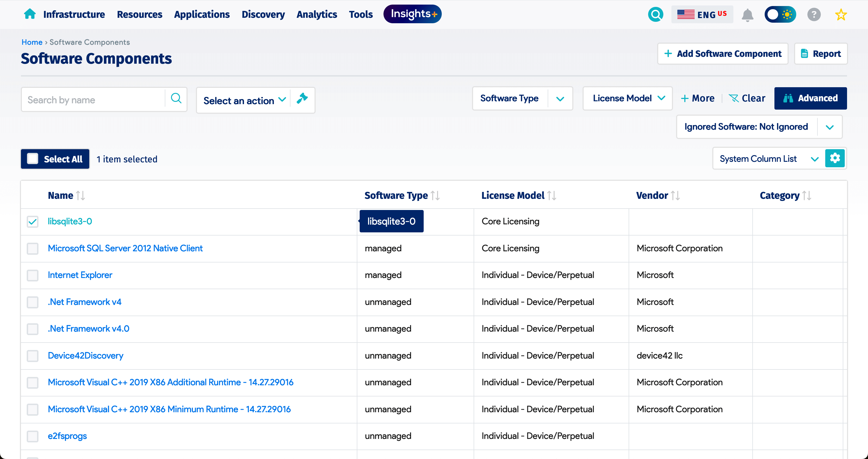Expand the License Model filter dropdown
Image resolution: width=868 pixels, height=459 pixels.
[661, 98]
